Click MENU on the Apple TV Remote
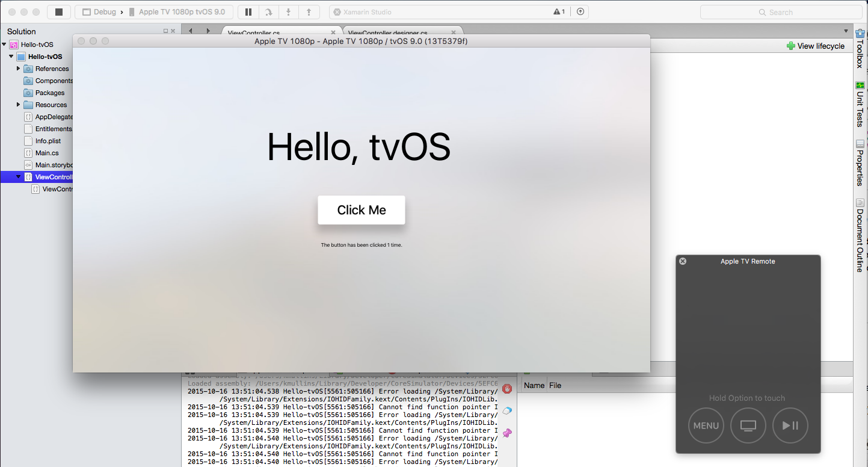This screenshot has height=467, width=868. (706, 425)
